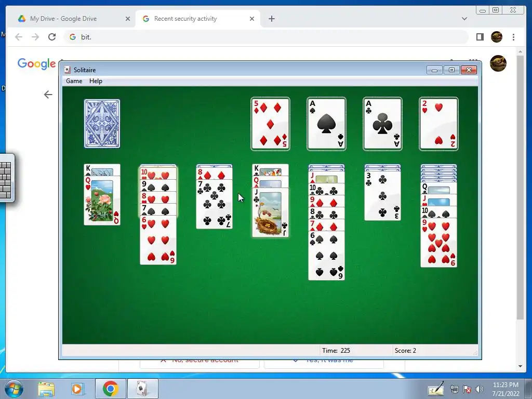Screen dimensions: 532x399
Task: Click the Solitaire taskbar button
Action: pyautogui.click(x=142, y=389)
